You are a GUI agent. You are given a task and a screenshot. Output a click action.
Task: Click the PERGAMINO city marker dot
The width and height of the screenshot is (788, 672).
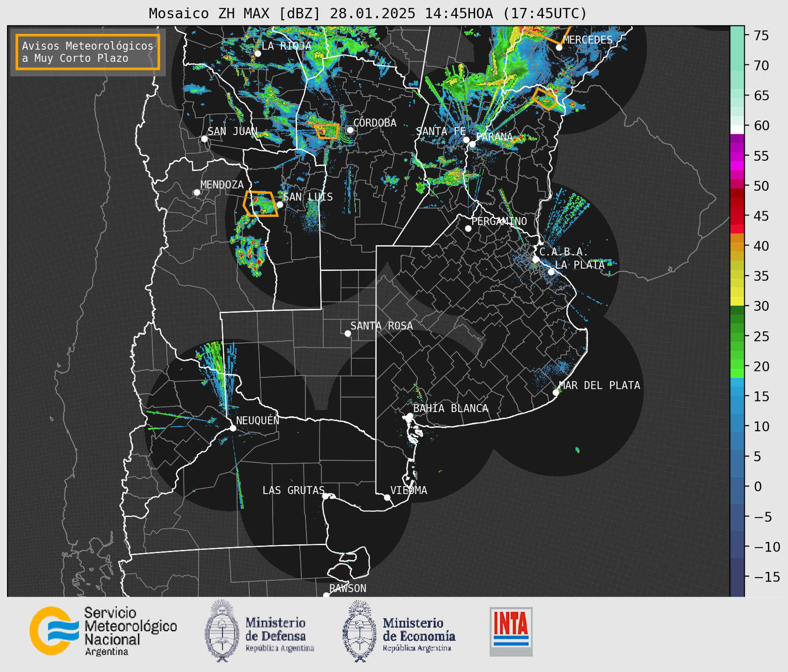click(468, 229)
